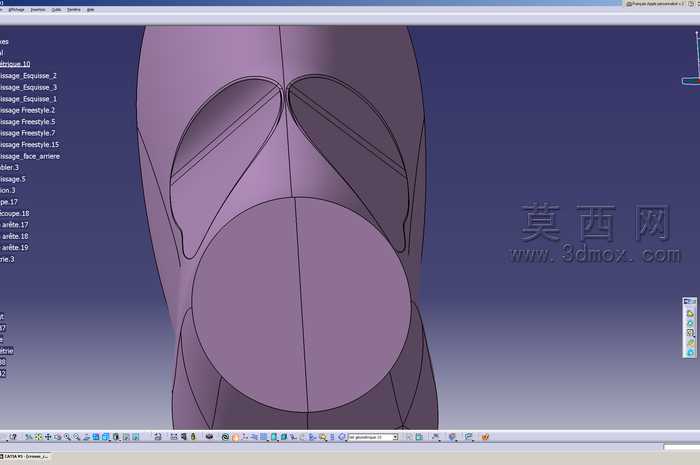700x465 pixels.
Task: Click the CATIA V5 taskbar button
Action: [x=25, y=457]
